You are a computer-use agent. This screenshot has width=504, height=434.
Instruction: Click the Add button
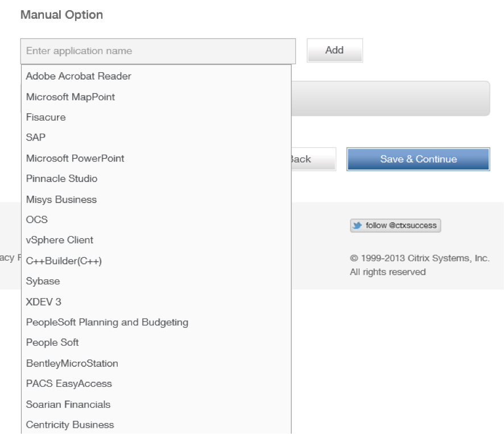334,51
